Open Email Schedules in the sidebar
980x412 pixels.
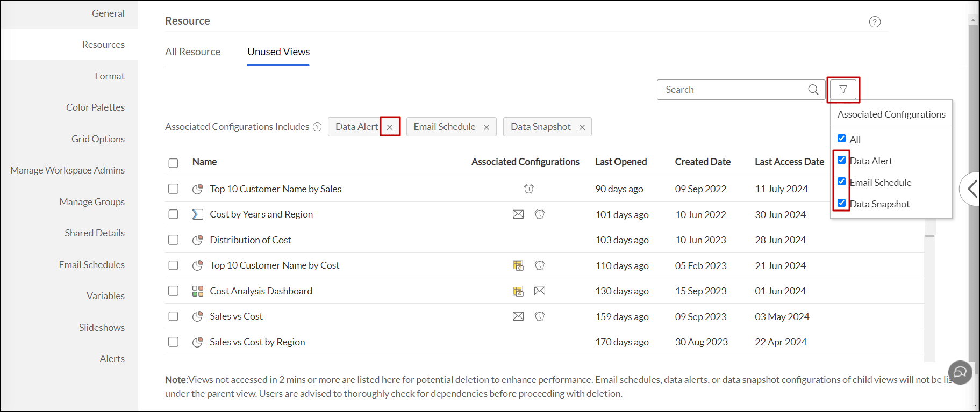(x=92, y=265)
